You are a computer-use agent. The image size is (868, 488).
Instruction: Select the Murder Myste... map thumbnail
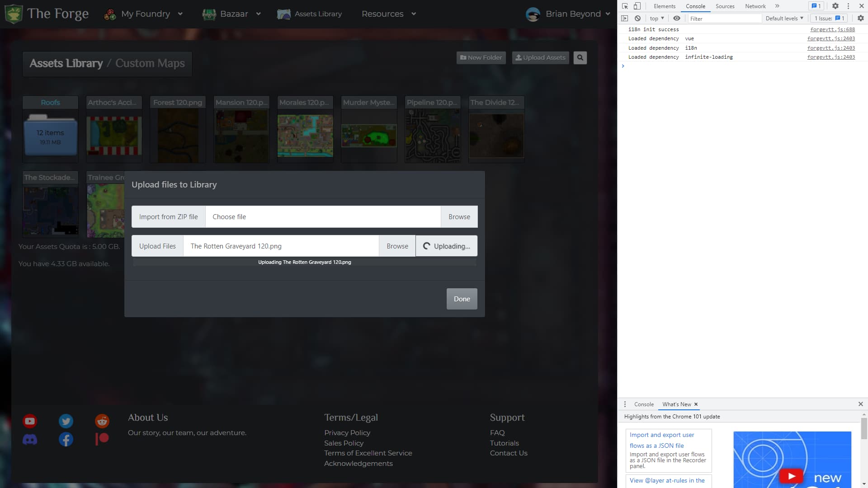(369, 129)
